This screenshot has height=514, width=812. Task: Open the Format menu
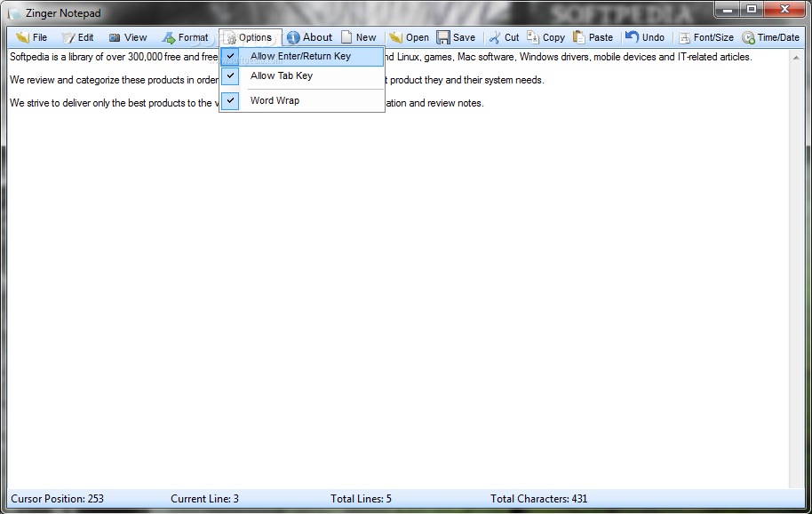coord(185,37)
